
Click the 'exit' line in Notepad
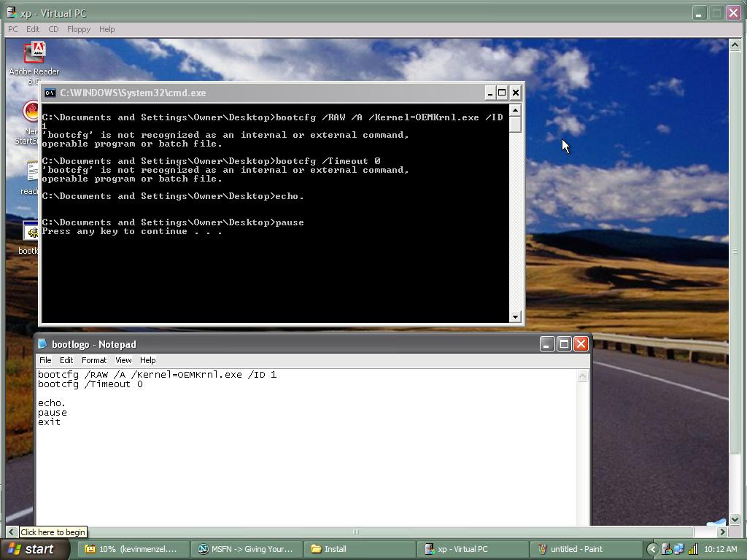pos(49,422)
